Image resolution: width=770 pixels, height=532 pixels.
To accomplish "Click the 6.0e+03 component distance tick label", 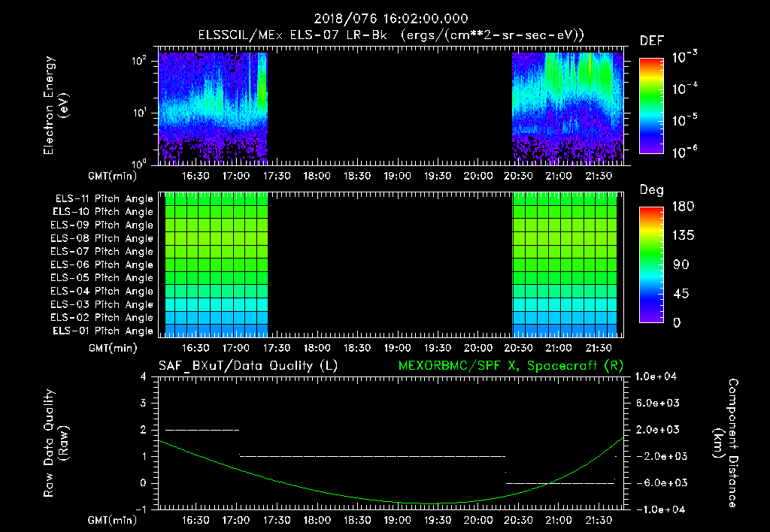I will [657, 403].
